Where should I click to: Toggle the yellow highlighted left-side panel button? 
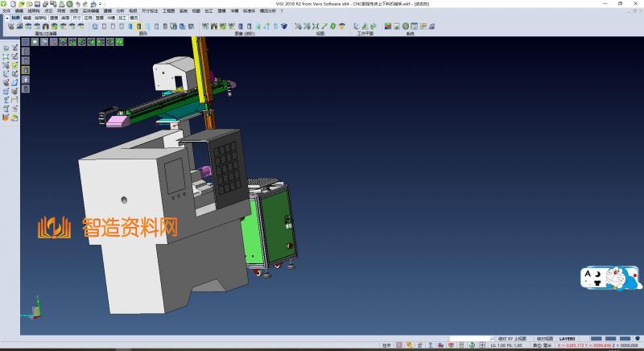[25, 70]
